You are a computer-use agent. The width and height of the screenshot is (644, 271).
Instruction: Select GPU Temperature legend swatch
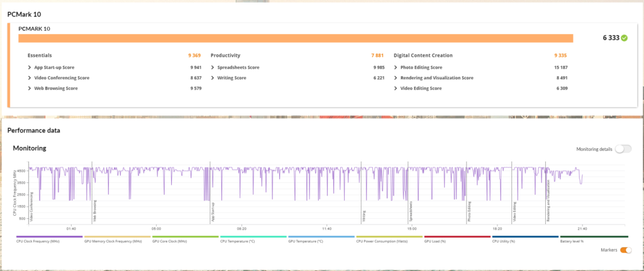tap(321, 237)
